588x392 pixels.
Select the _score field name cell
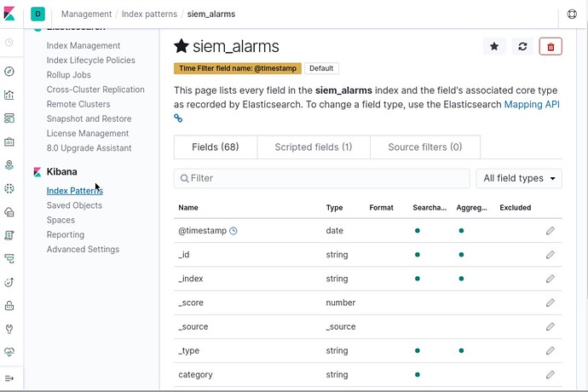click(x=191, y=303)
